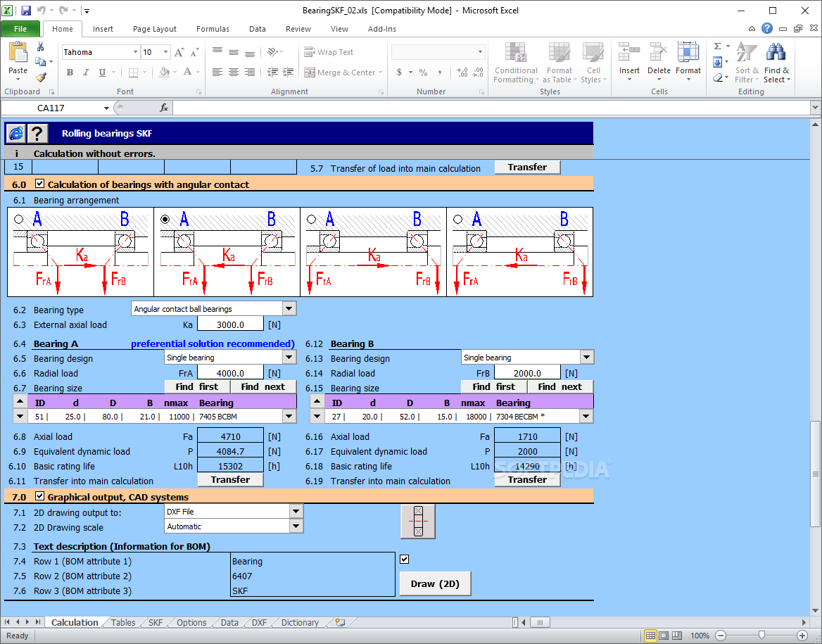This screenshot has width=822, height=644.
Task: Click the Increase Decimal icon
Action: [462, 72]
